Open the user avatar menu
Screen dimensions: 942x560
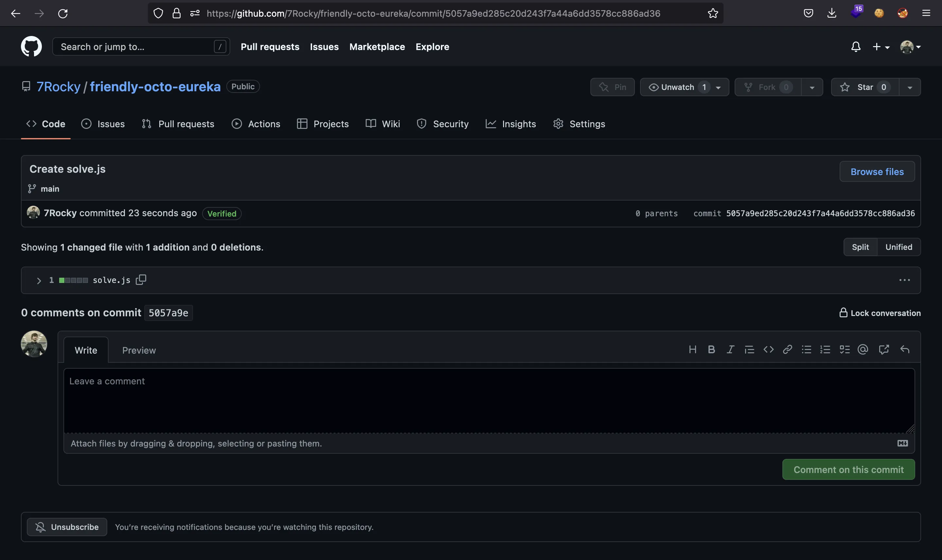coord(910,47)
